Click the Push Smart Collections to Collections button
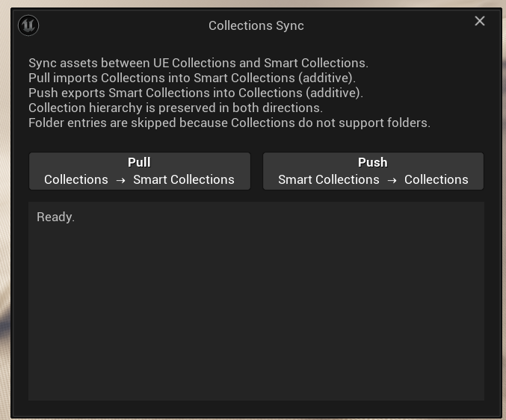The height and width of the screenshot is (420, 506). point(373,171)
